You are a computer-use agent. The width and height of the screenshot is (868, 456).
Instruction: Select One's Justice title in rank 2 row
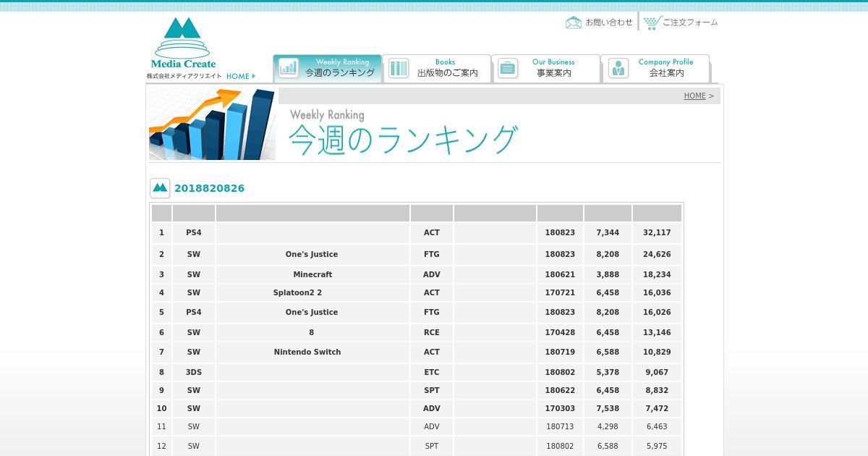[312, 254]
